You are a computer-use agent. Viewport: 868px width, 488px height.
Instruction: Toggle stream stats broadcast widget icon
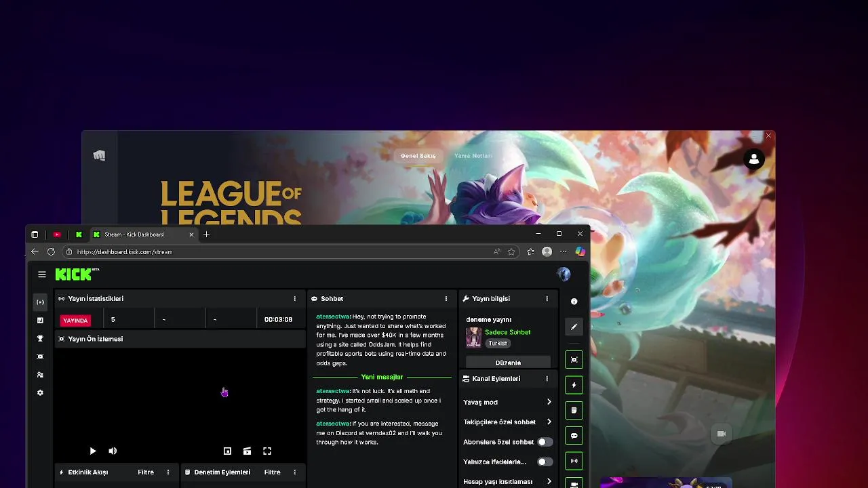coord(574,461)
